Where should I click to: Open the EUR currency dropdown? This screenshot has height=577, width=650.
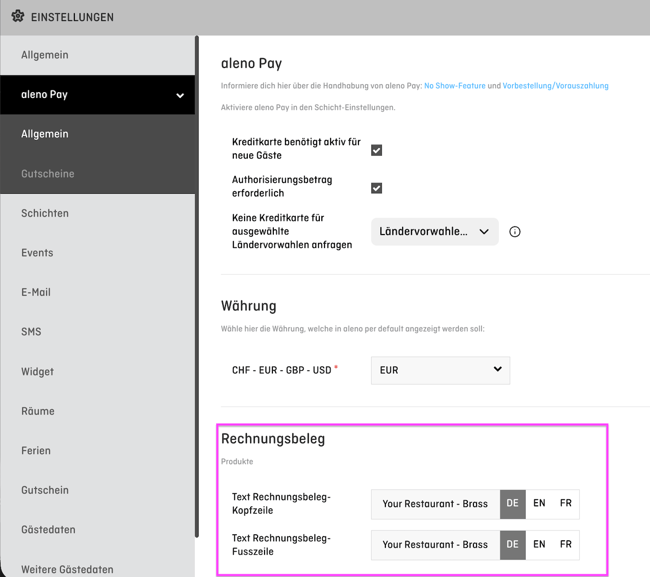tap(440, 370)
